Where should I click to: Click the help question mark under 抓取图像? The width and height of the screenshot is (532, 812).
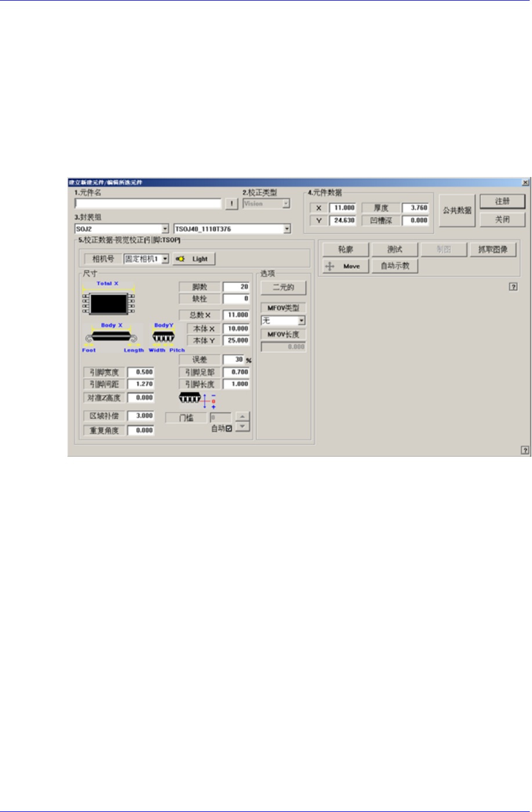513,287
